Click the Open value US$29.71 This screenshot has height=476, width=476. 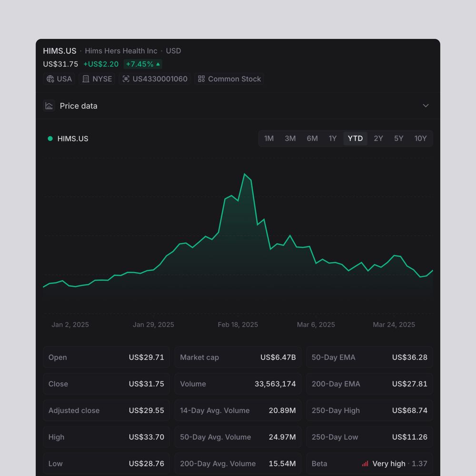[146, 357]
